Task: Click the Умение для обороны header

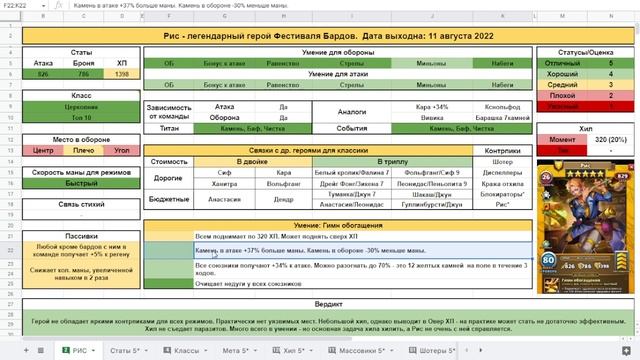Action: click(x=338, y=52)
